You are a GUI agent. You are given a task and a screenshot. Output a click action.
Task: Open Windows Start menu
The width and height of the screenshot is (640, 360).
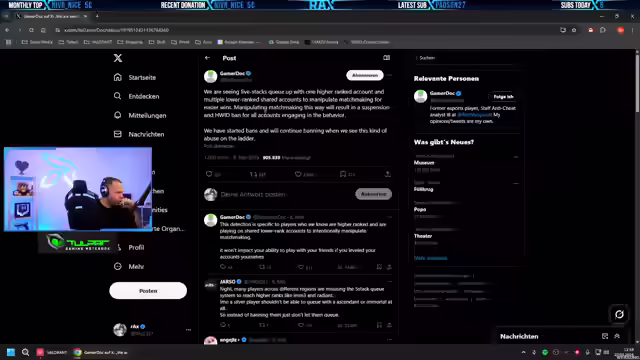11,352
